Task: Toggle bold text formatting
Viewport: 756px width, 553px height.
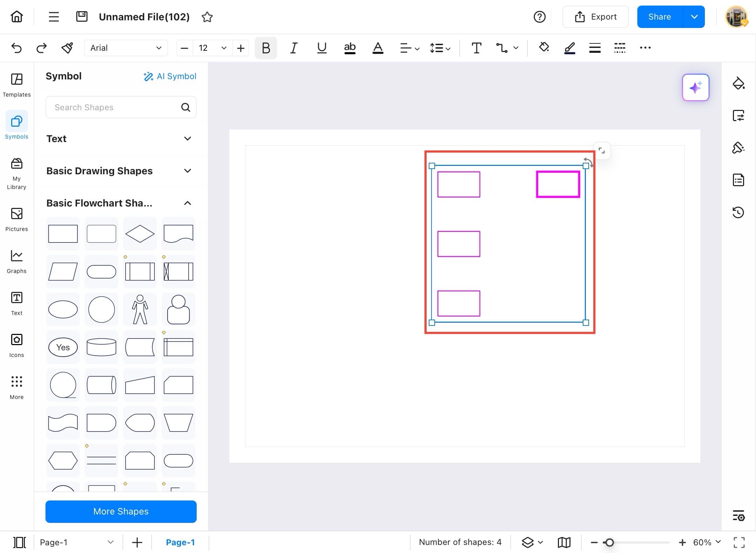Action: tap(266, 48)
